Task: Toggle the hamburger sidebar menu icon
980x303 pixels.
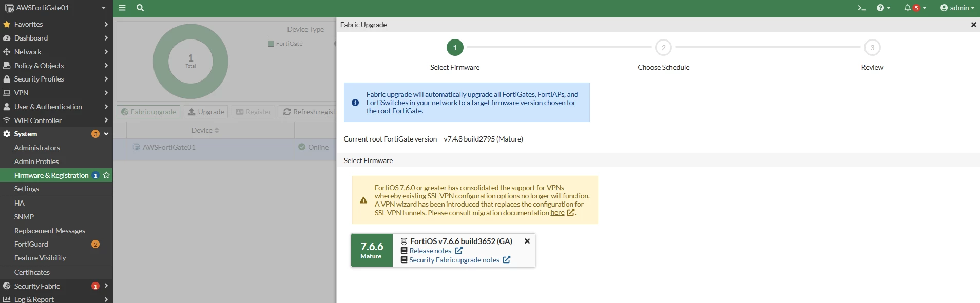Action: (122, 8)
